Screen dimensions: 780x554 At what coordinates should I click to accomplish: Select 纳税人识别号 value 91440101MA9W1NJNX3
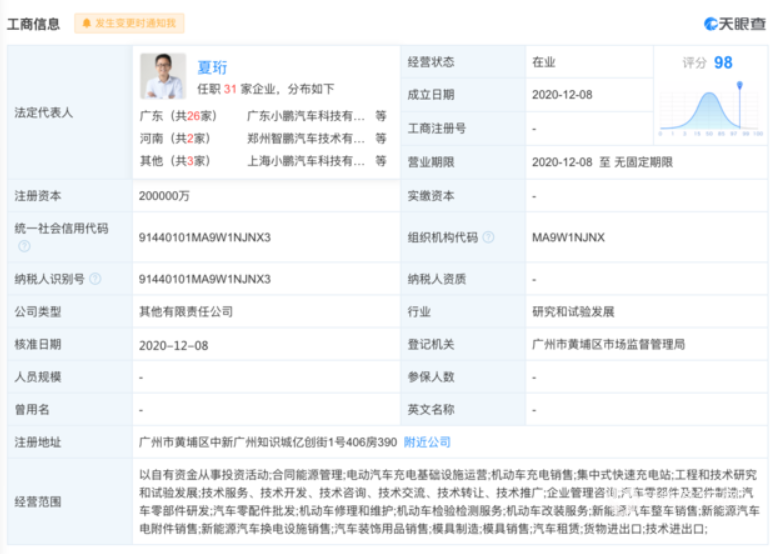click(x=204, y=279)
